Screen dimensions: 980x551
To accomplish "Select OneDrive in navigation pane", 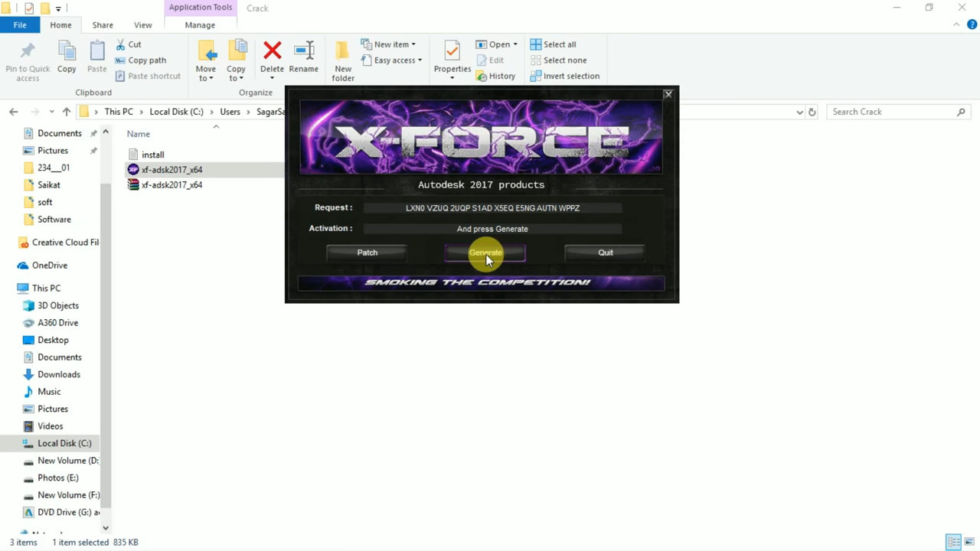I will coord(50,266).
